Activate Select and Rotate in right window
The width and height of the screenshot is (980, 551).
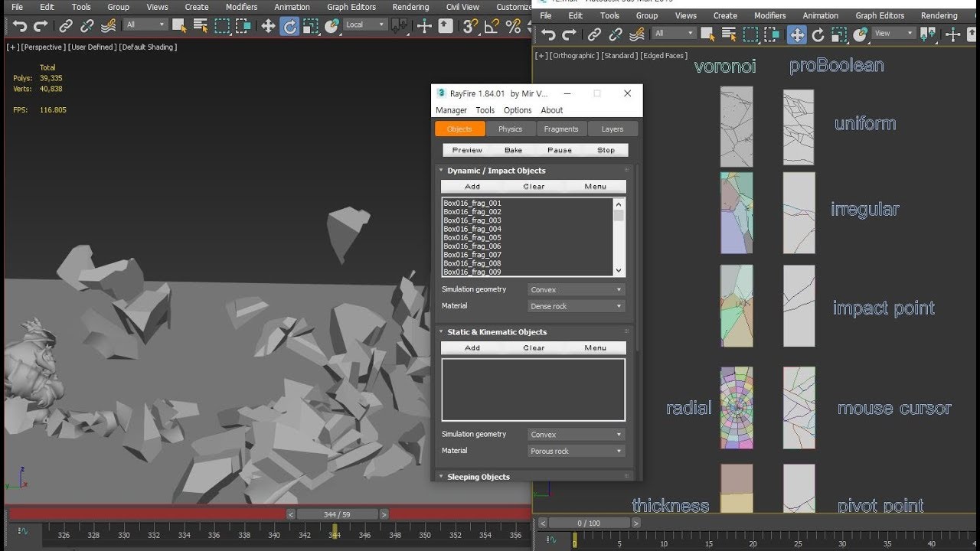click(818, 34)
